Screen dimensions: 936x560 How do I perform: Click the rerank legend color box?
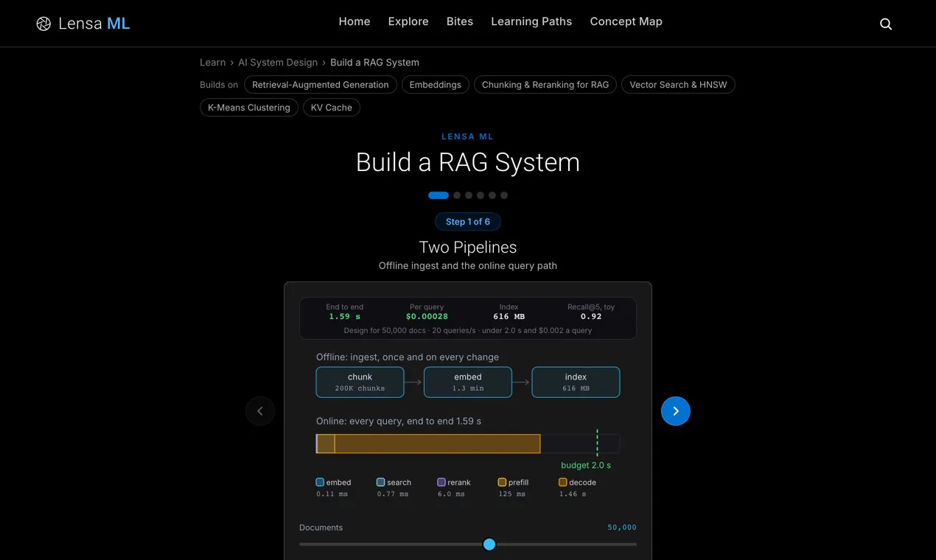[x=441, y=482]
